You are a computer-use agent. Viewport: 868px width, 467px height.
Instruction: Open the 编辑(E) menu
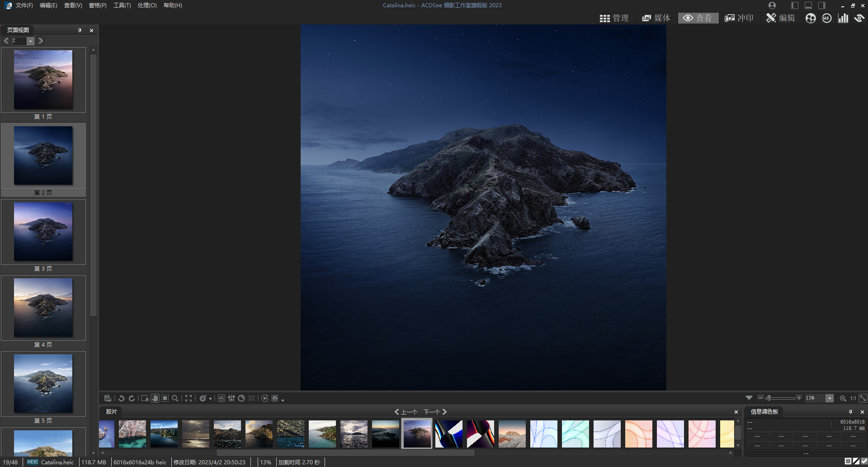tap(48, 5)
